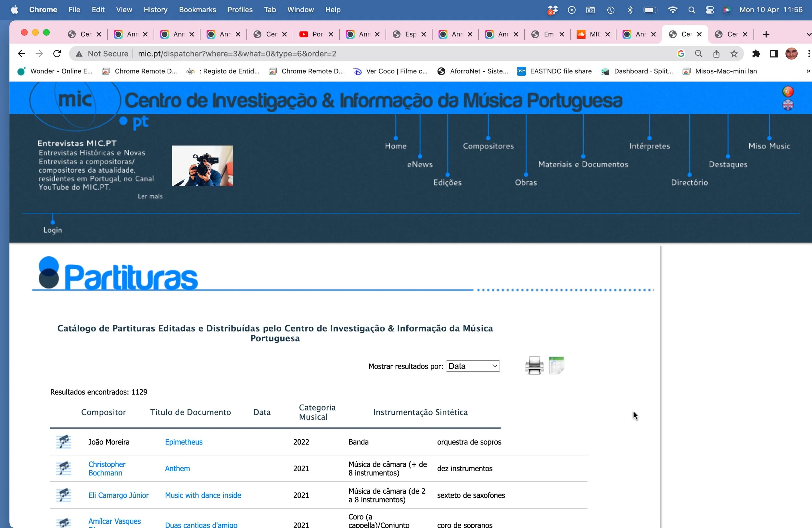Open the macOS Control Center toggle icon

point(710,10)
